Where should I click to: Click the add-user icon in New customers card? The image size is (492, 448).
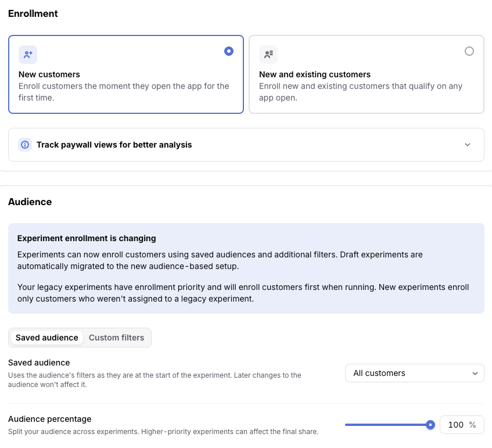[x=28, y=55]
